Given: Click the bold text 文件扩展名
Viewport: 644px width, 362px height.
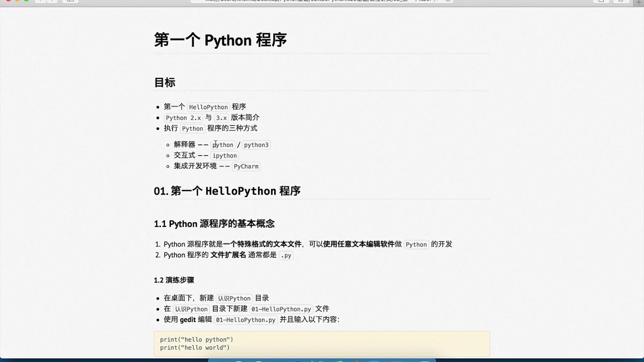Looking at the screenshot, I should pyautogui.click(x=228, y=255).
